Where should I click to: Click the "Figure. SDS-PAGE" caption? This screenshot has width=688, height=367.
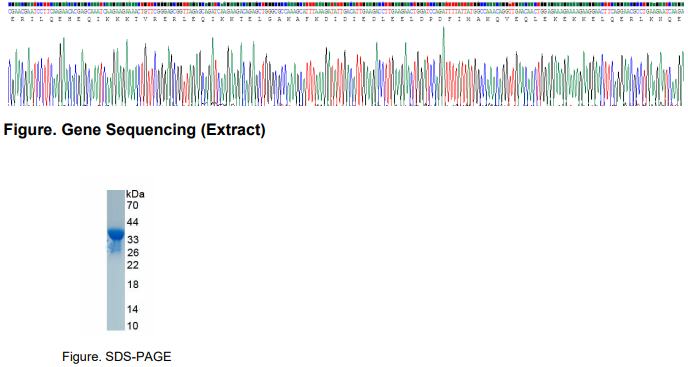[x=117, y=356]
